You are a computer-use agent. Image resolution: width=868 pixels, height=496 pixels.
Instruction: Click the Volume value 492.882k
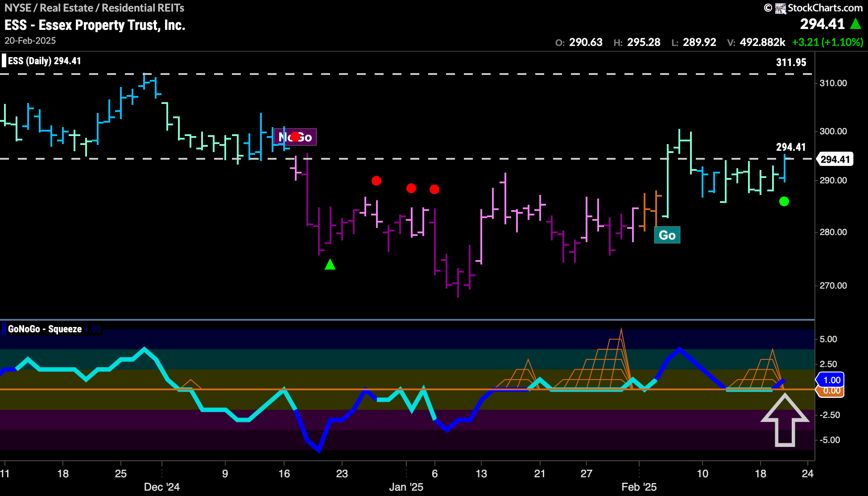pyautogui.click(x=762, y=42)
